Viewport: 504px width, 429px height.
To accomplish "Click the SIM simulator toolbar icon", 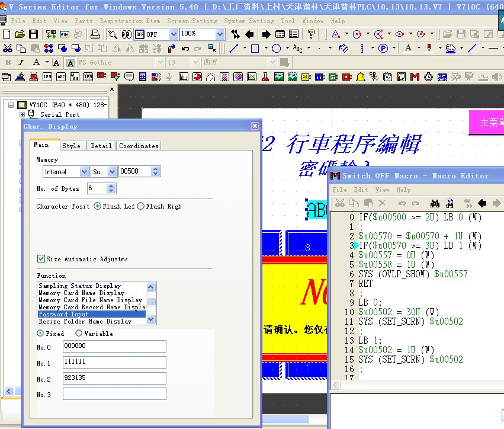I will click(x=64, y=34).
